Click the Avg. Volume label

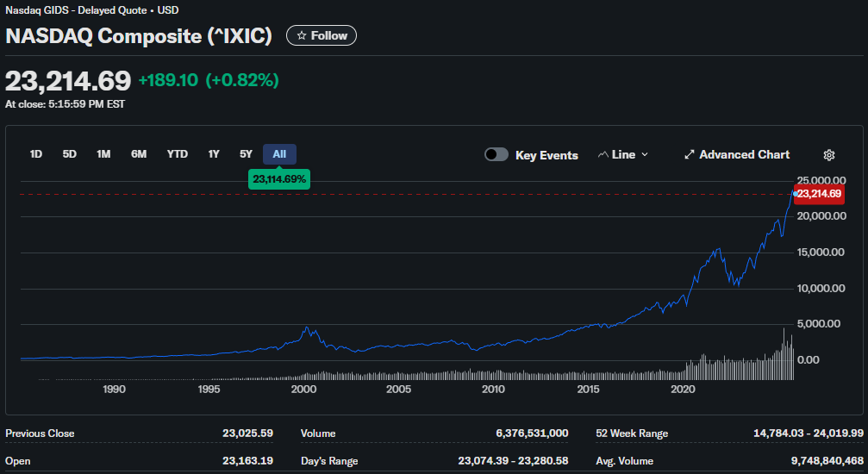pos(624,461)
